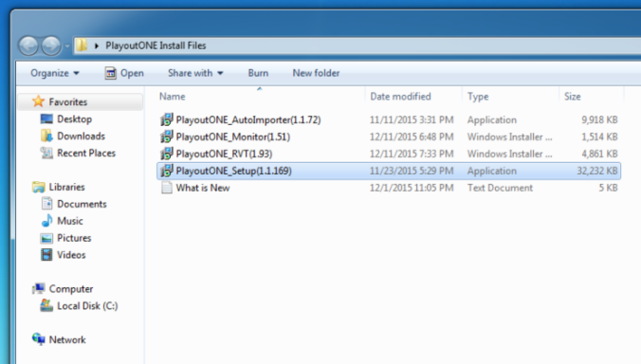
Task: Open the Music library
Action: click(70, 221)
